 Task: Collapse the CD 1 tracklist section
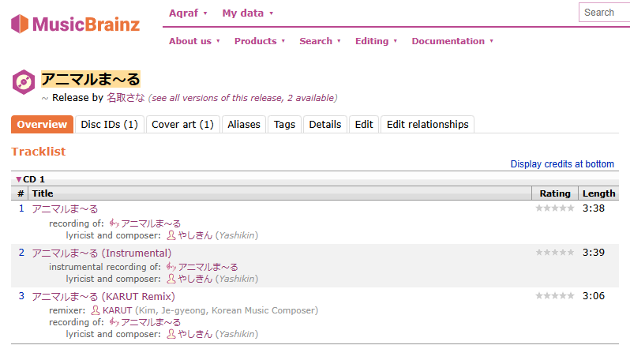pyautogui.click(x=19, y=179)
